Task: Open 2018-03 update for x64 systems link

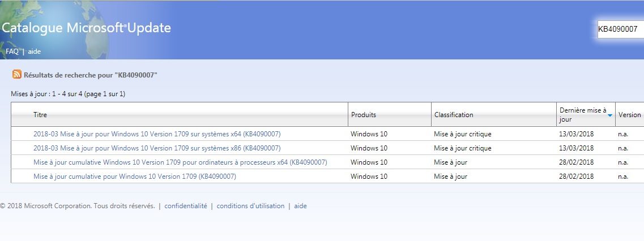Action: pyautogui.click(x=157, y=134)
